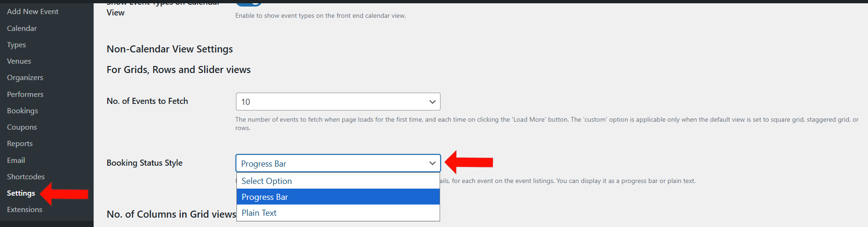
Task: Open the Venues page in the sidebar
Action: pos(19,61)
